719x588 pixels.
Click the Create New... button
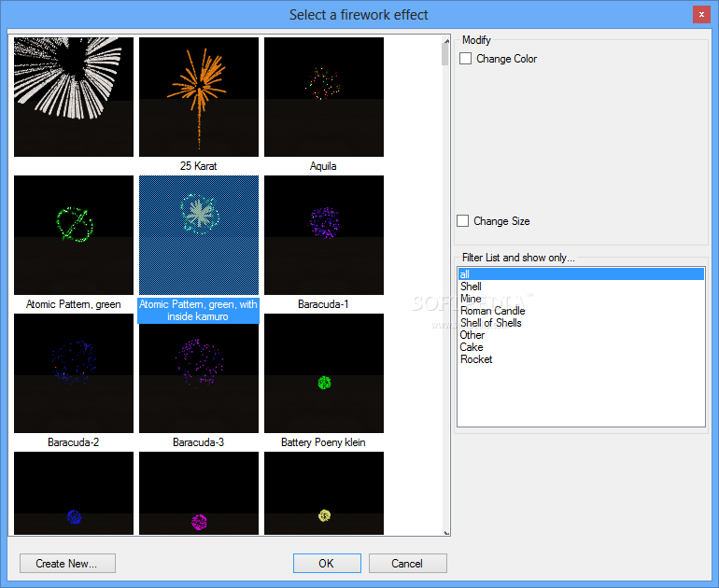pos(67,563)
